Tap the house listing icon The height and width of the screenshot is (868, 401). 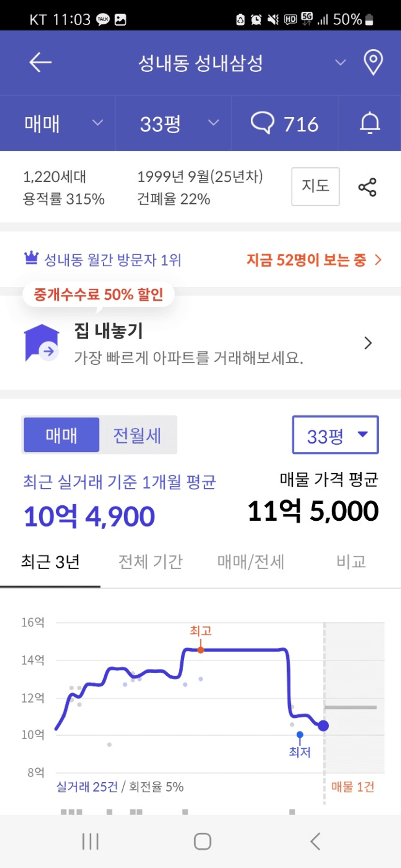coord(42,343)
